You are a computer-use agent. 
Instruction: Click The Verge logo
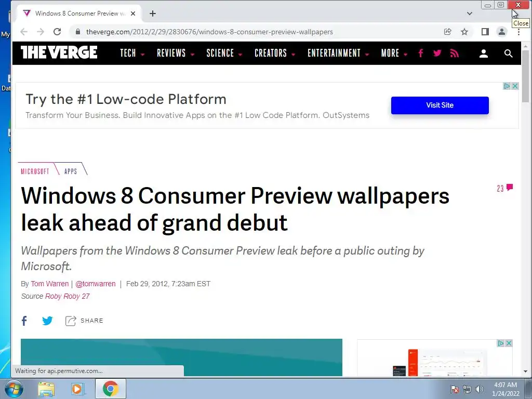[59, 52]
